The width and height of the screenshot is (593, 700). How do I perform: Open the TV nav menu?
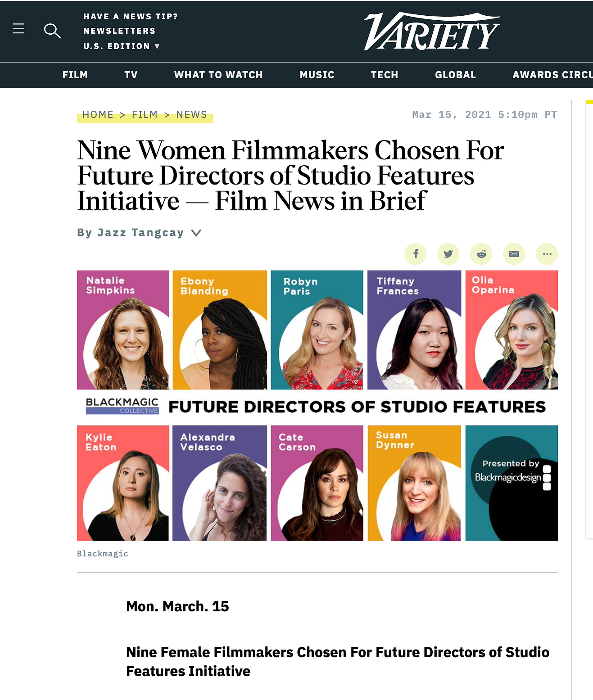pyautogui.click(x=131, y=75)
